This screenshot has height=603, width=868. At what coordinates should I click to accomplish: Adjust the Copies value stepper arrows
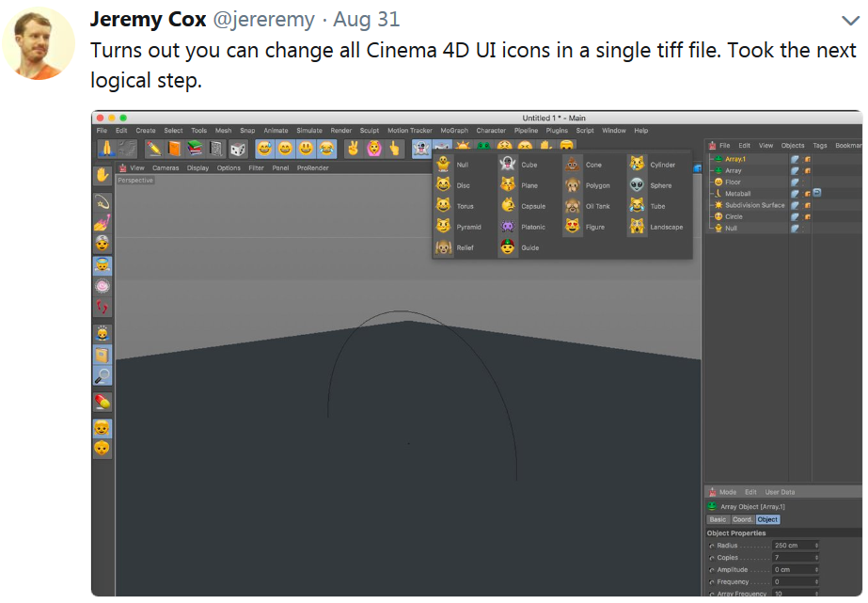tap(816, 558)
